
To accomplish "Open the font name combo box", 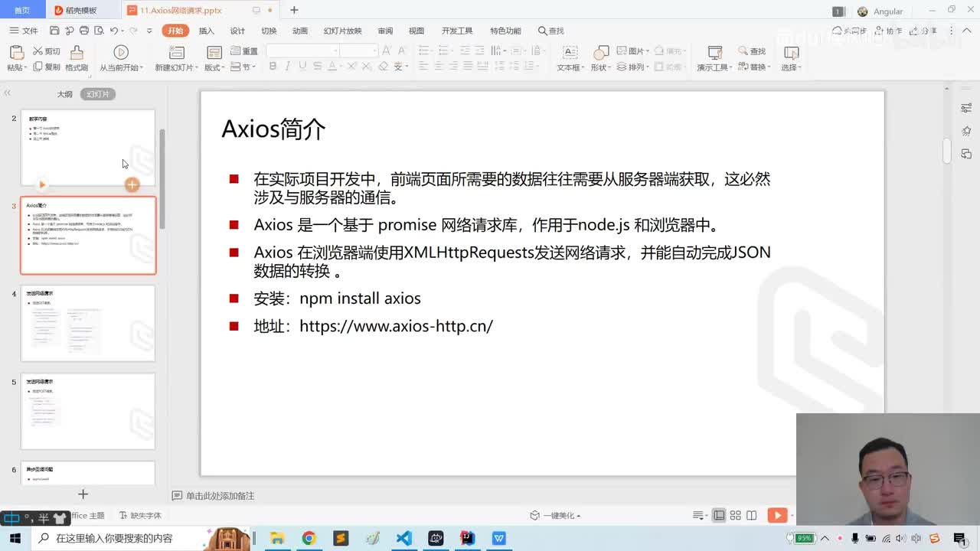I will [302, 51].
